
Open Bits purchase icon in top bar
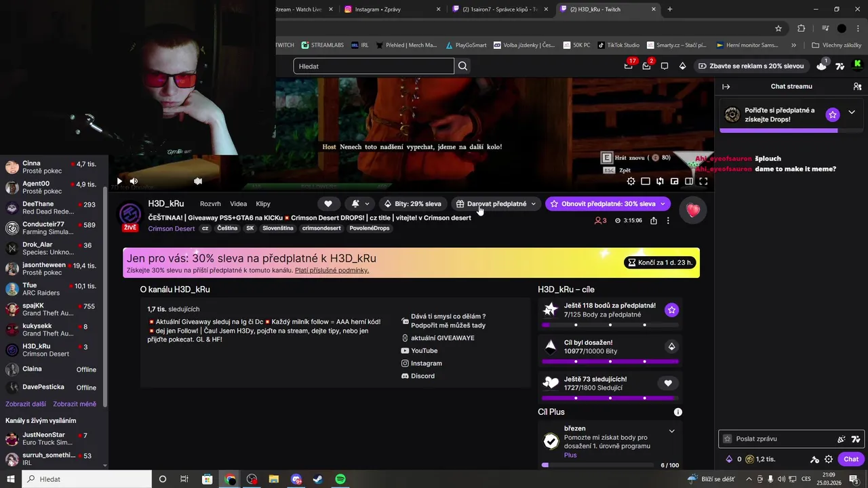682,66
